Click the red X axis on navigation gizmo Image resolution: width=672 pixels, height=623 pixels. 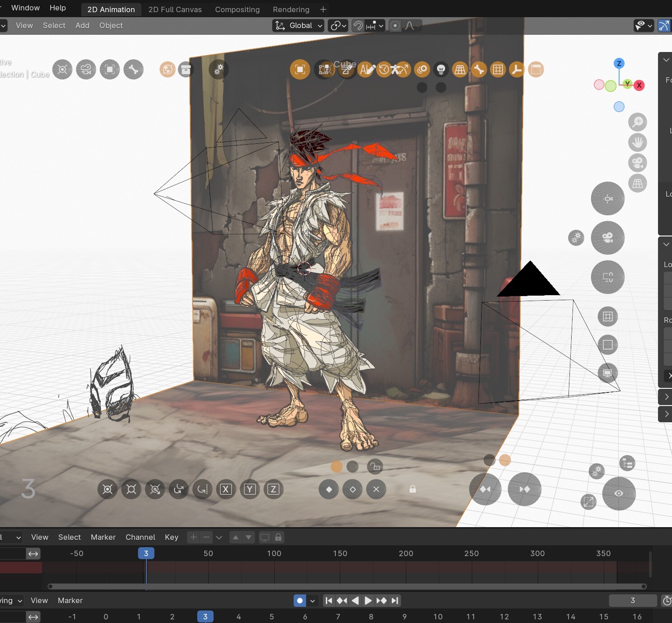coord(639,85)
